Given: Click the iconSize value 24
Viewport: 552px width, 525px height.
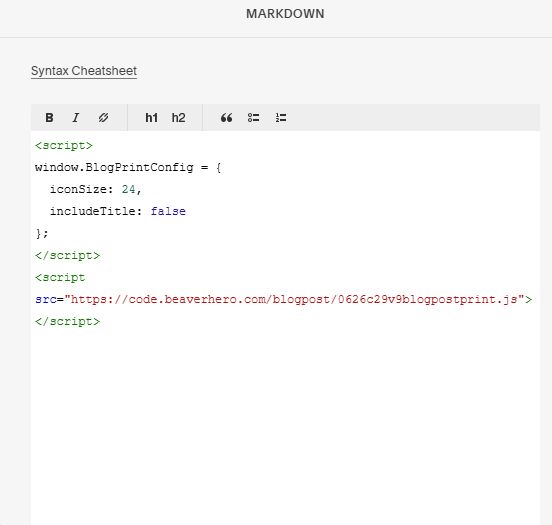Looking at the screenshot, I should tap(128, 189).
